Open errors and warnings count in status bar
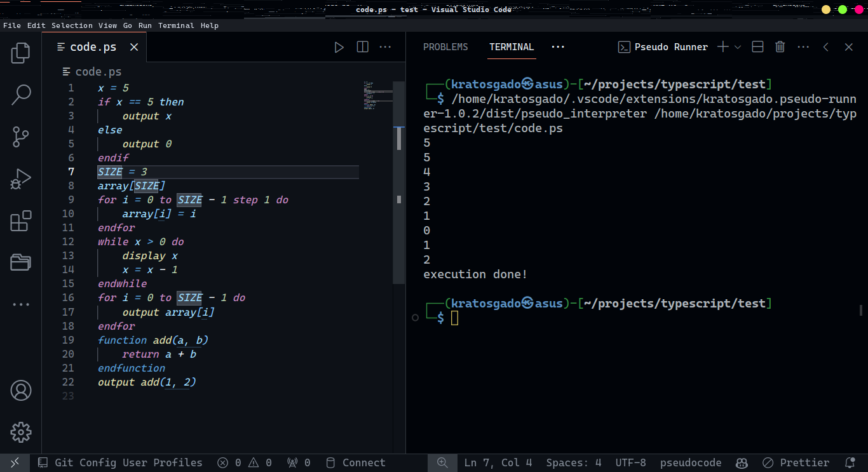The image size is (868, 472). tap(245, 462)
